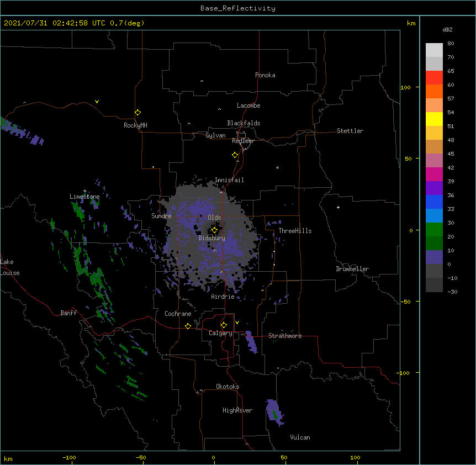Viewport: 476px width, 465px height.
Task: Click the white plus marker north of Drumheller
Action: click(x=338, y=207)
